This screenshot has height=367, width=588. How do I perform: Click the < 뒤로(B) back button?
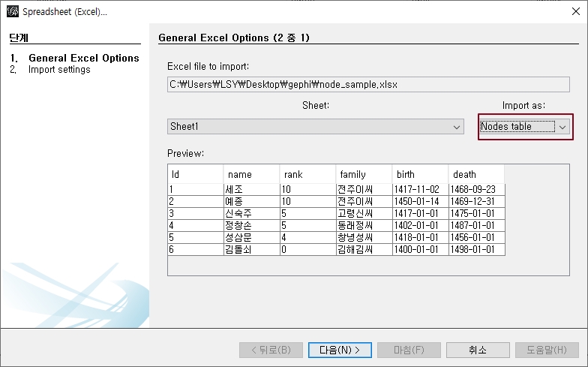point(271,350)
